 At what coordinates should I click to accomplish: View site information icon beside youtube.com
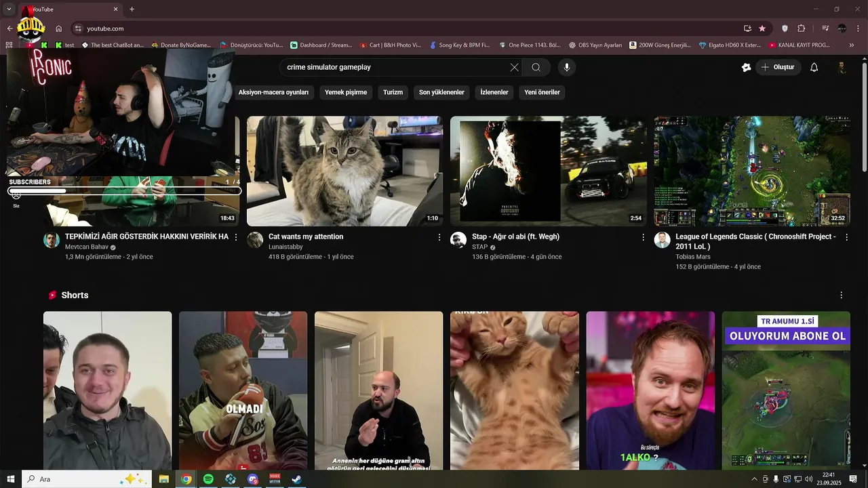pos(78,28)
